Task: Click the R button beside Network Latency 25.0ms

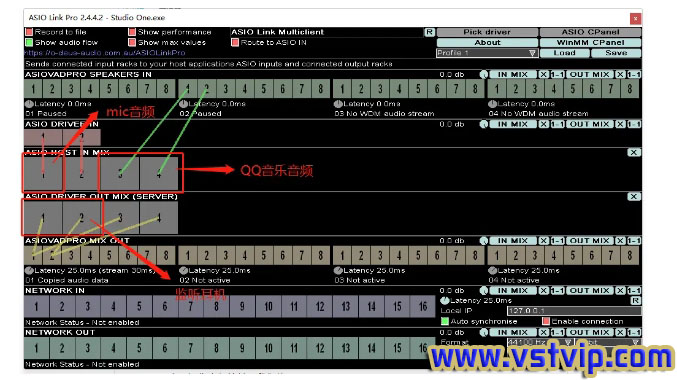Action: (x=636, y=301)
